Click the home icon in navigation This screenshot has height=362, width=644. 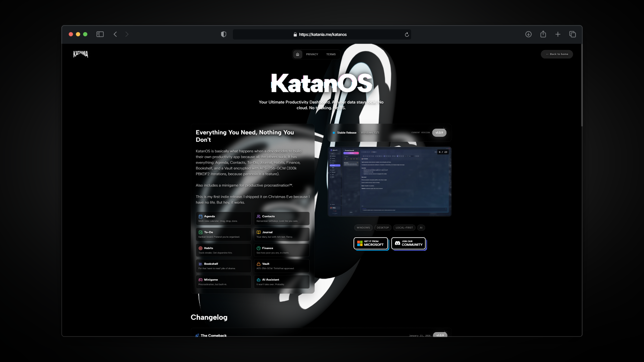[x=298, y=54]
